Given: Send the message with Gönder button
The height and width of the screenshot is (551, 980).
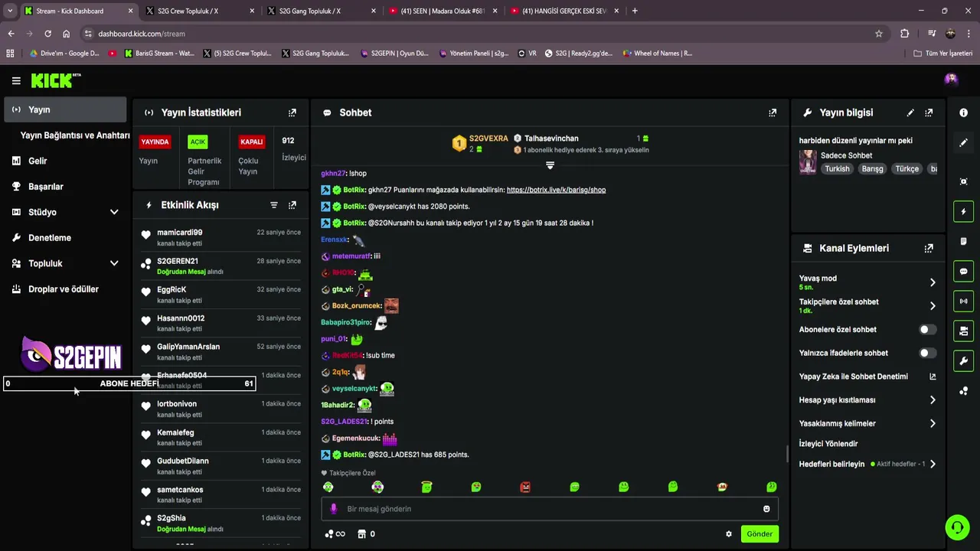Looking at the screenshot, I should (759, 534).
